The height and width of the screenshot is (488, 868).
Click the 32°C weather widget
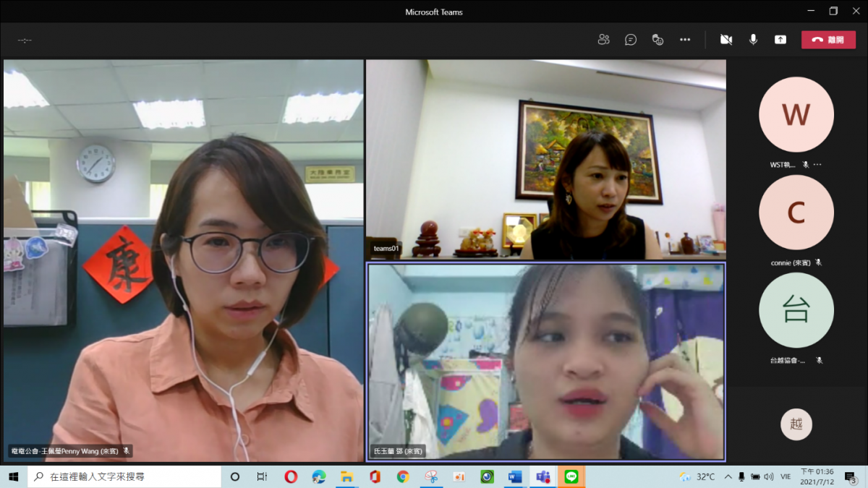(x=697, y=477)
